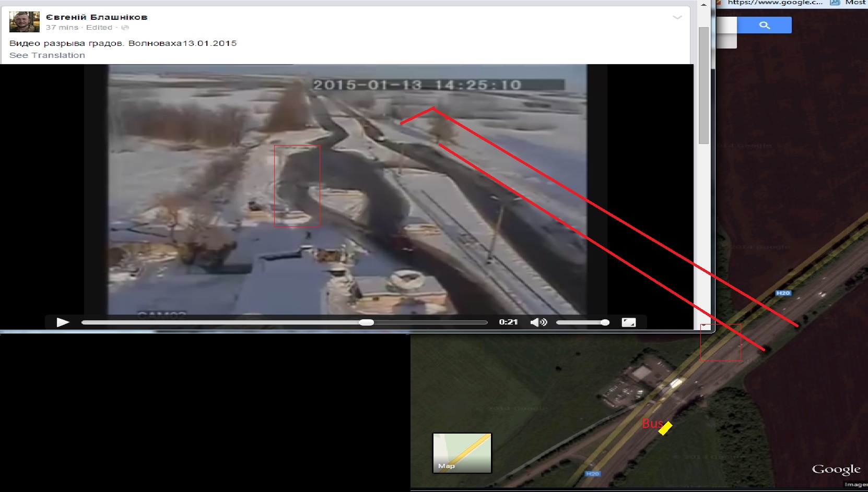Click See Translation link
The height and width of the screenshot is (492, 868).
click(x=47, y=55)
